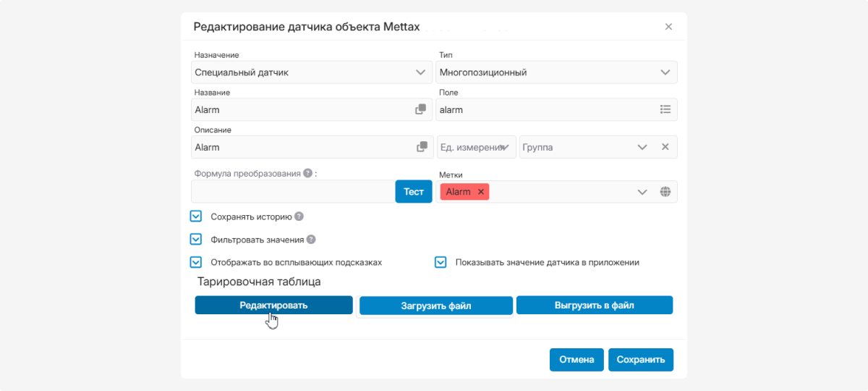
Task: Show help icon for Фильтровать значения
Action: [x=310, y=239]
